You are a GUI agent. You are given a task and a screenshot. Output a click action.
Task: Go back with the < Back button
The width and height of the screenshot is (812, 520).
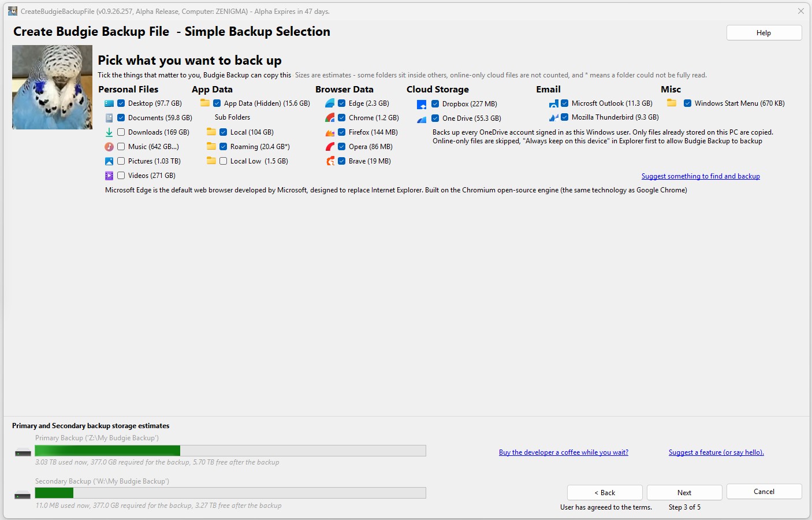tap(605, 493)
